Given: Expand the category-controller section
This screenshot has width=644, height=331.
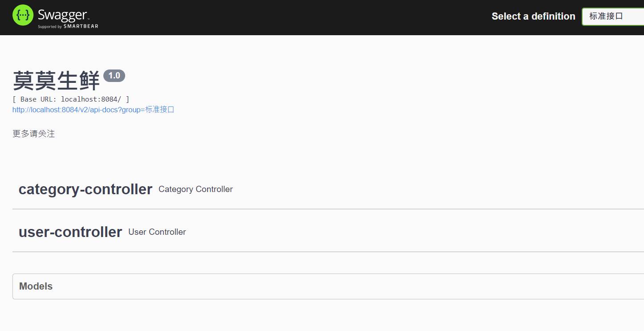Looking at the screenshot, I should pos(328,189).
